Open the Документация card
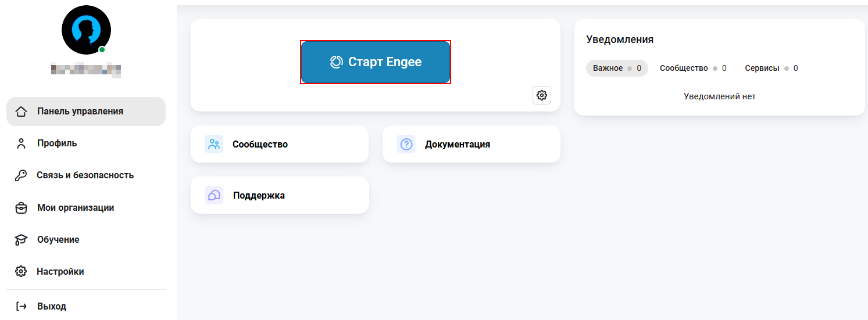The width and height of the screenshot is (868, 320). pos(471,144)
